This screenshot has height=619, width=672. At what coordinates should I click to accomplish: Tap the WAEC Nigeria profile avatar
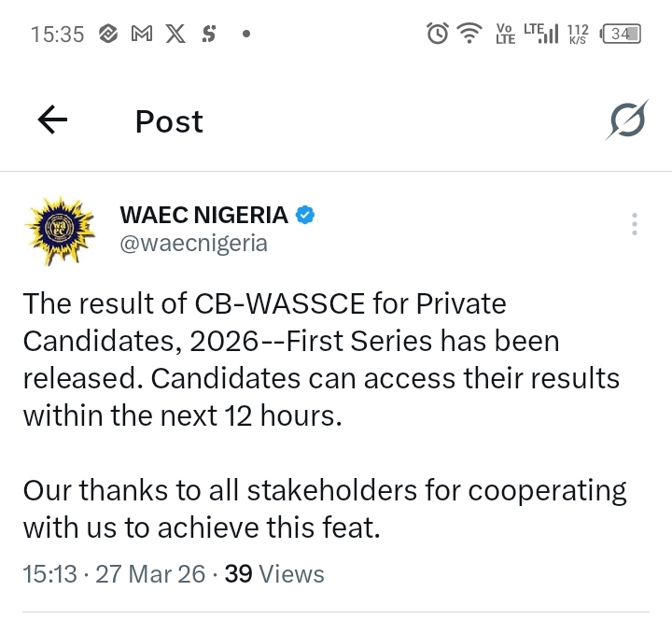click(x=58, y=232)
